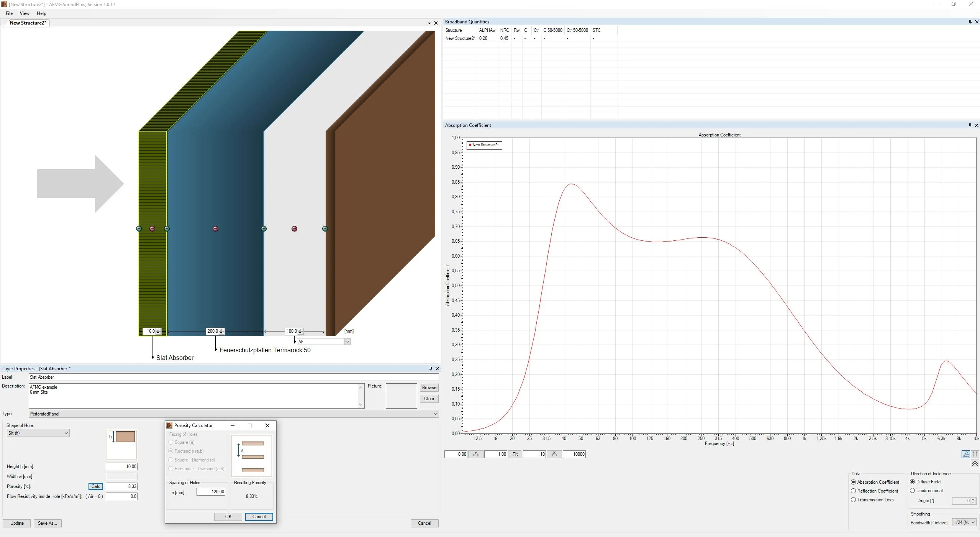Open the View menu
Image resolution: width=980 pixels, height=537 pixels.
(x=25, y=13)
